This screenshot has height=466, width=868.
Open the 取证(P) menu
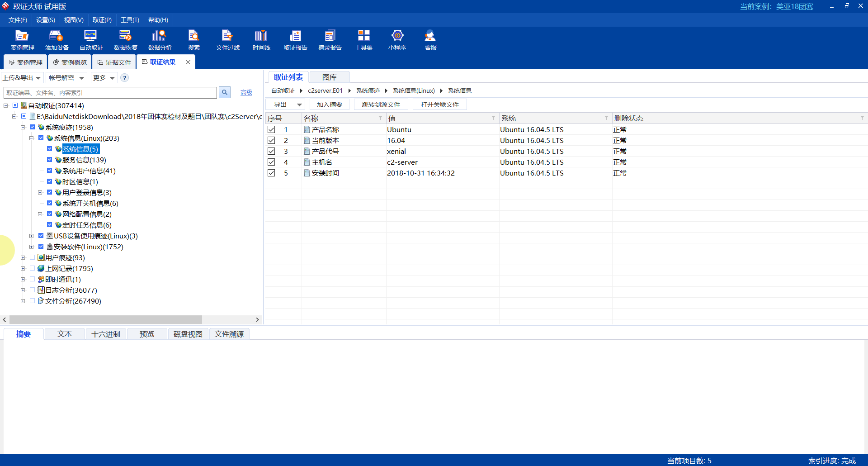(x=102, y=20)
